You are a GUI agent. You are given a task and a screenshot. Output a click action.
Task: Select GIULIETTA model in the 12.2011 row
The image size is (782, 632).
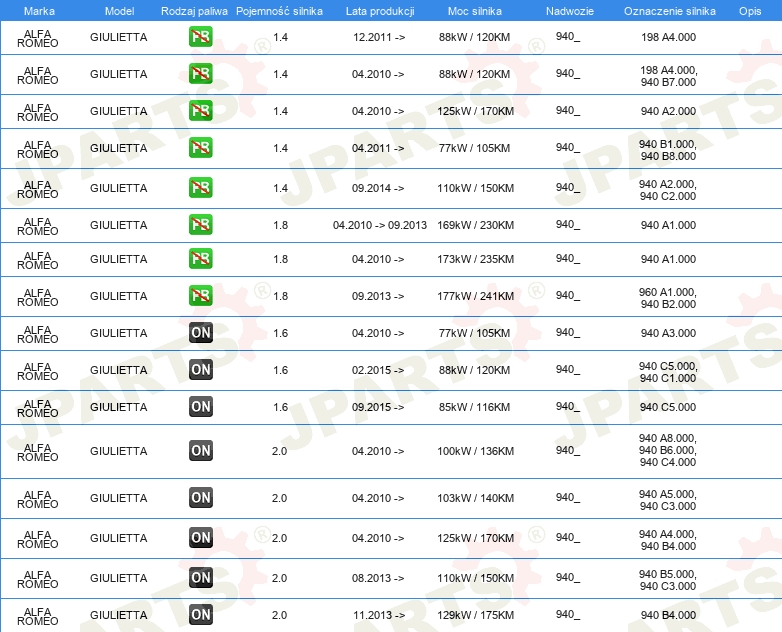pyautogui.click(x=119, y=37)
